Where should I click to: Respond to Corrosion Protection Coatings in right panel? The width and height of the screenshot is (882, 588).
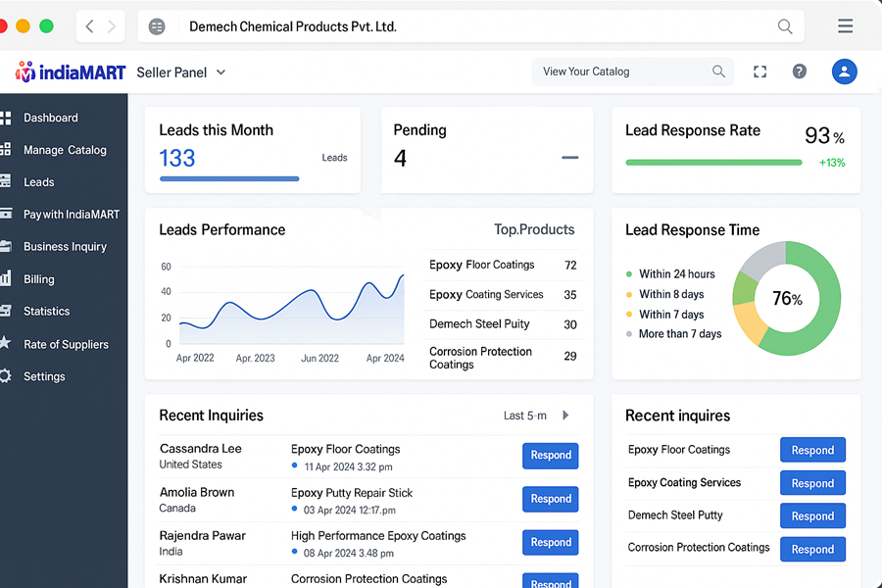pos(812,549)
